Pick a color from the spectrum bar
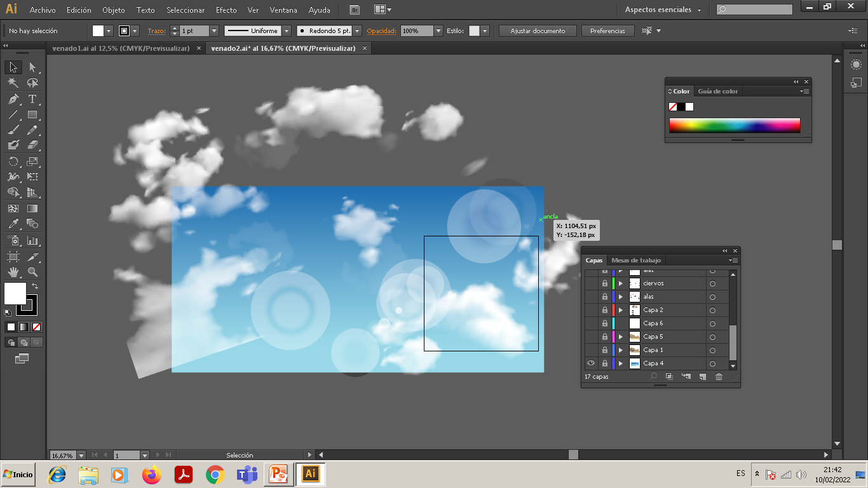868x488 pixels. point(735,125)
